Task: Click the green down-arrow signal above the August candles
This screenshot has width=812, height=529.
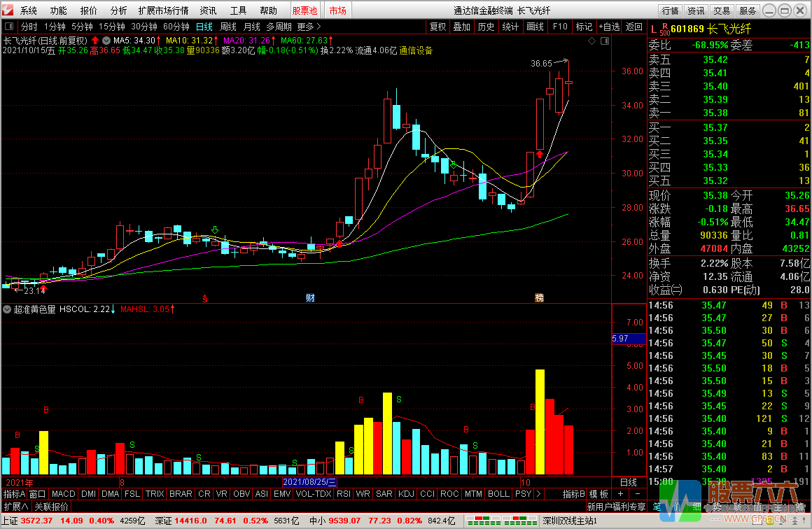Action: [x=215, y=230]
